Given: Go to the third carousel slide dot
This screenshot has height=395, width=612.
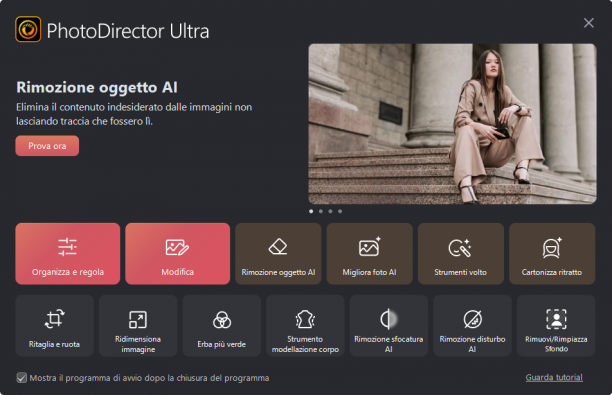Looking at the screenshot, I should pos(331,211).
